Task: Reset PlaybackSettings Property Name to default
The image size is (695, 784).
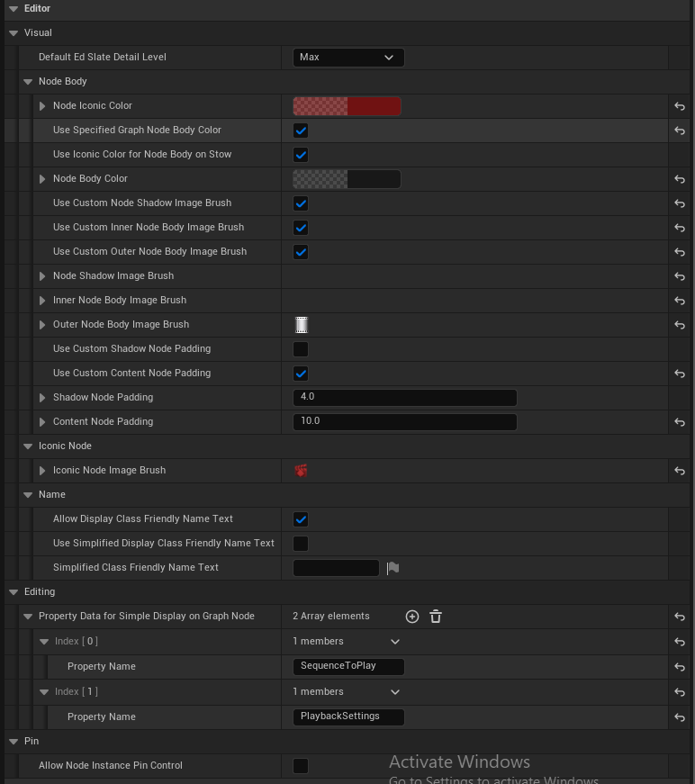Action: coord(680,717)
